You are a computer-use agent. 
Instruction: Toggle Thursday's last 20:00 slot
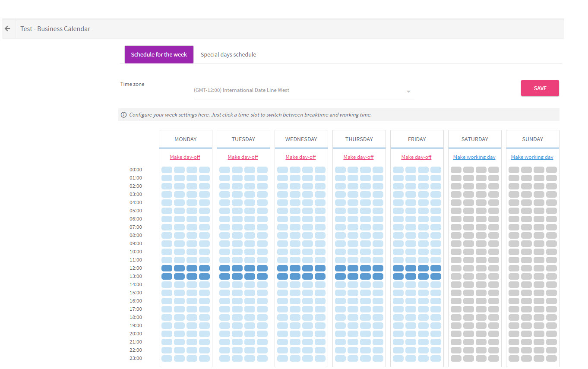378,334
